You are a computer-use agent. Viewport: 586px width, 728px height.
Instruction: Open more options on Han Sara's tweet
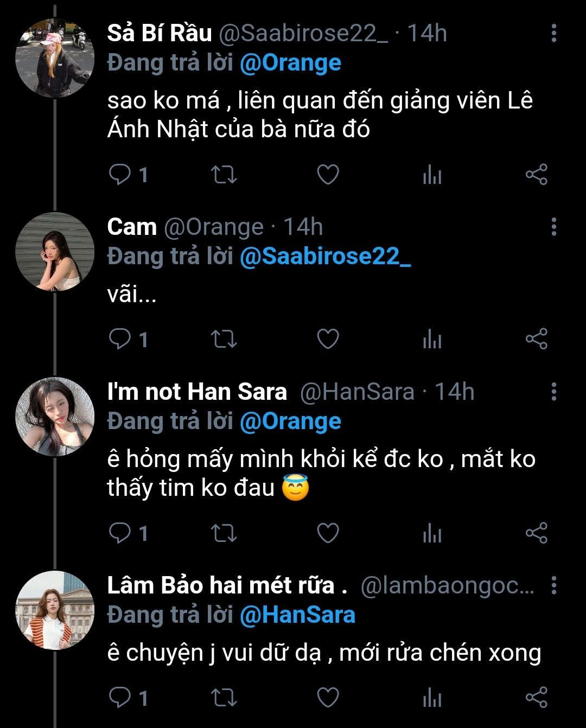coord(553,391)
